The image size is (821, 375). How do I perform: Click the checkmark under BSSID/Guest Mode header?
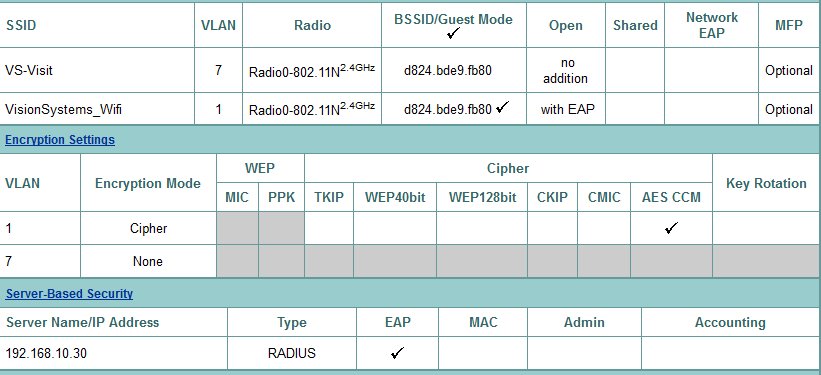(x=453, y=34)
